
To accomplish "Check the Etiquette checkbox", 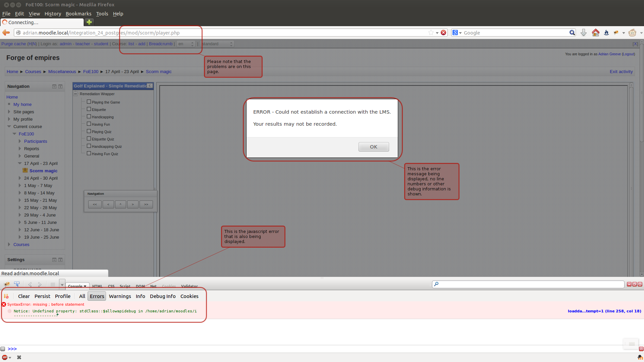I will tap(89, 109).
